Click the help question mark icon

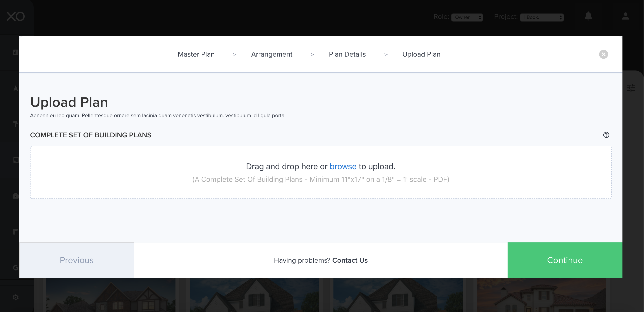click(606, 135)
